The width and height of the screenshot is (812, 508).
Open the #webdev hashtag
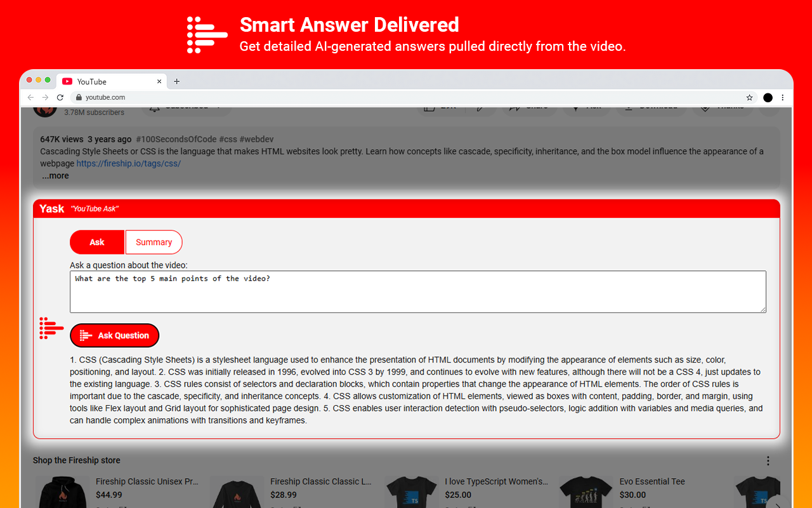pyautogui.click(x=256, y=139)
